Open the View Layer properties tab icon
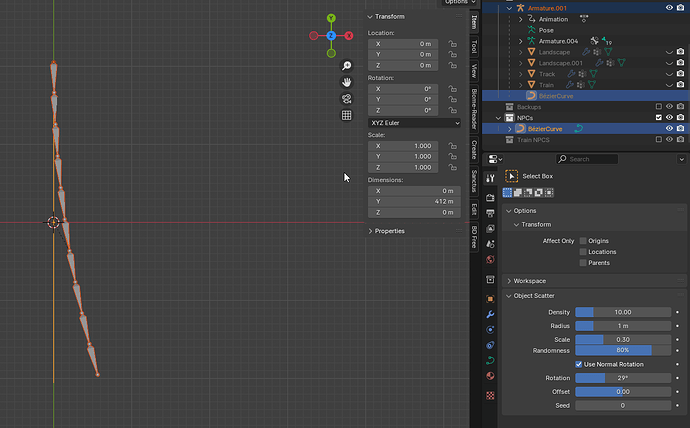This screenshot has height=428, width=690. tap(490, 229)
